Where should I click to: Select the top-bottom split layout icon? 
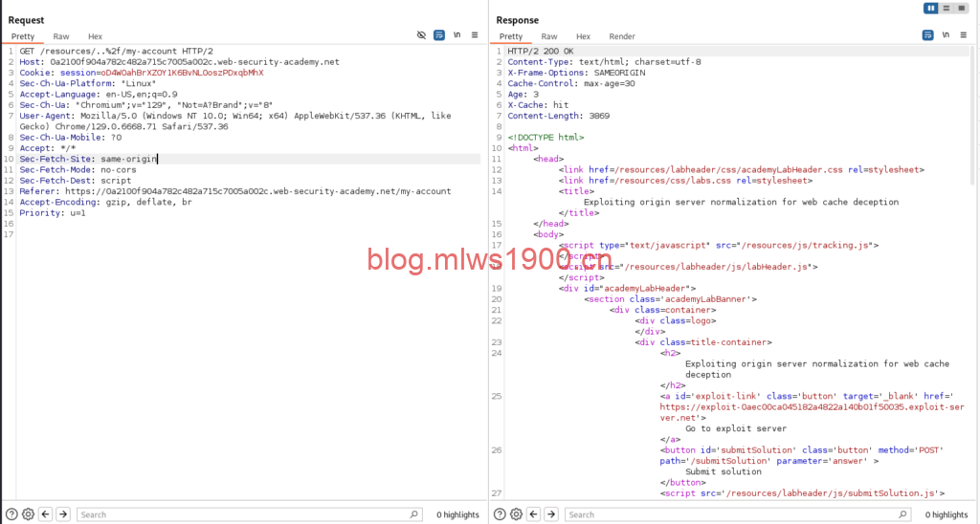point(947,8)
